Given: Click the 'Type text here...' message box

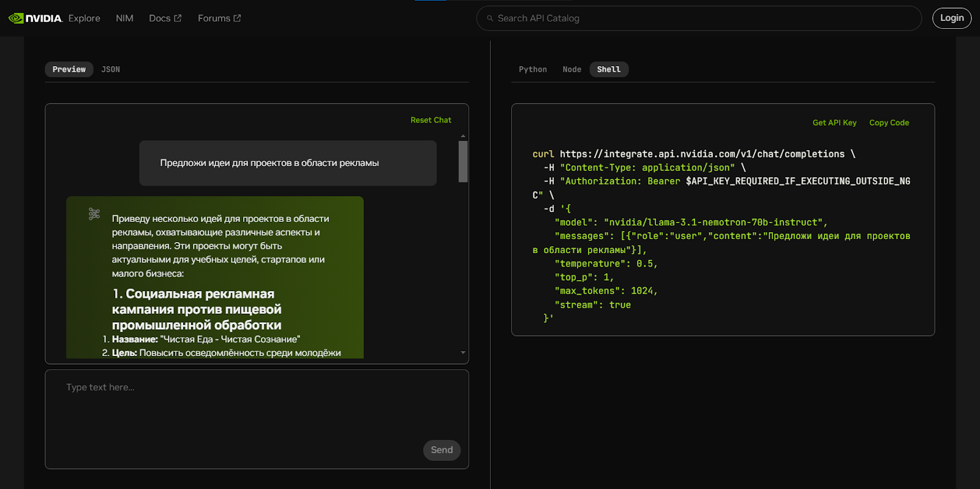Looking at the screenshot, I should [x=257, y=419].
